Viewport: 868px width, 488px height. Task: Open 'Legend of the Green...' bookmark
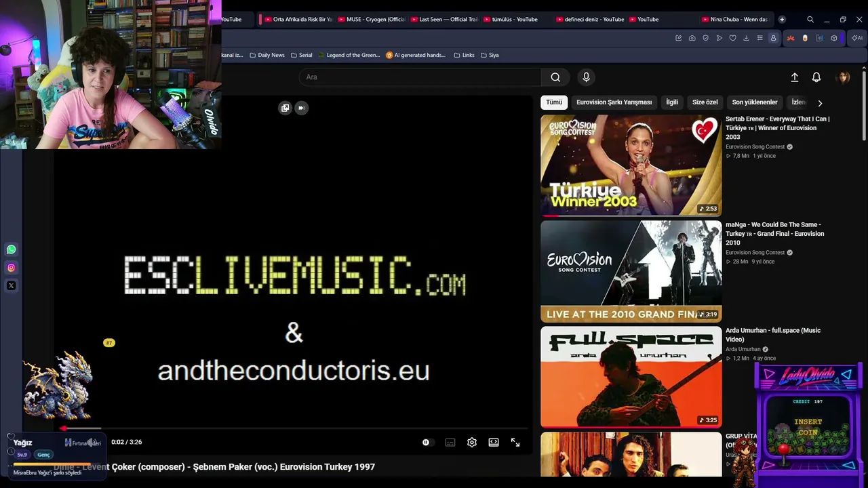(349, 55)
